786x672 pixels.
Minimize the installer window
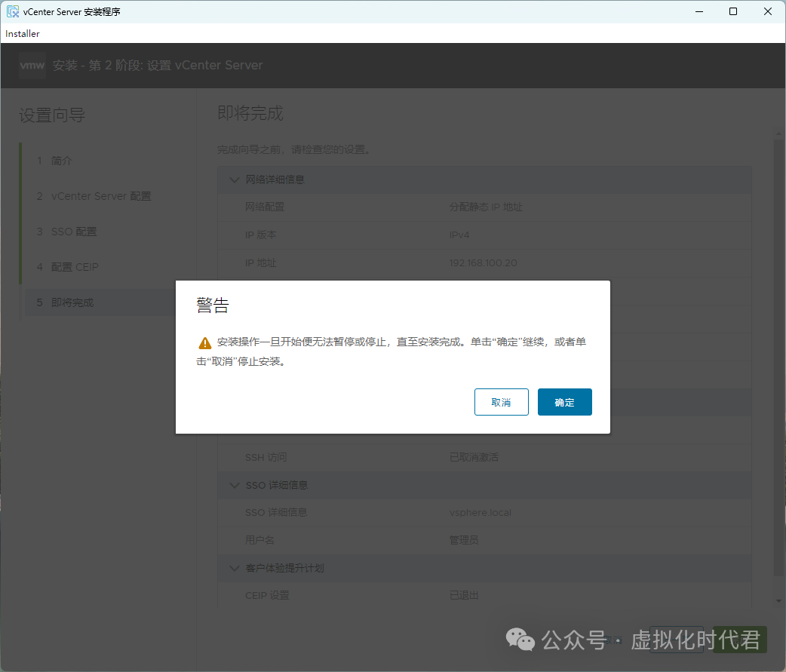(x=699, y=11)
